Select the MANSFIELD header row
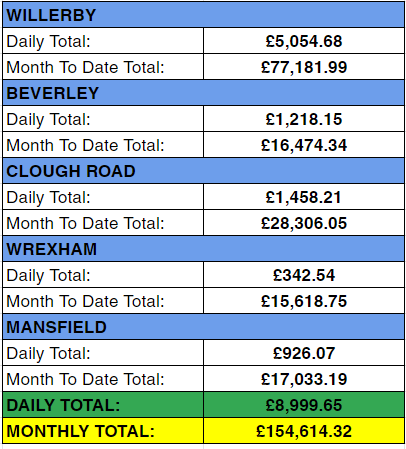The width and height of the screenshot is (406, 449). click(x=203, y=327)
